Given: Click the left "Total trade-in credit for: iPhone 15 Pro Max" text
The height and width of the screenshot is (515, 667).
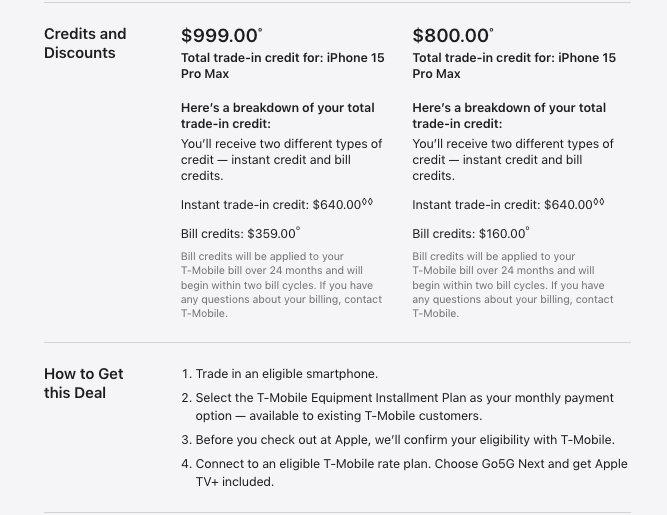Looking at the screenshot, I should coord(282,66).
